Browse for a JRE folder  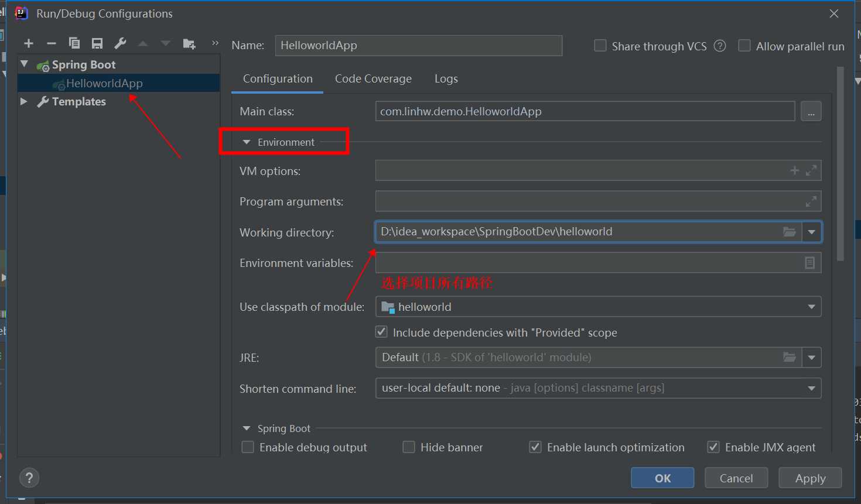[x=790, y=357]
